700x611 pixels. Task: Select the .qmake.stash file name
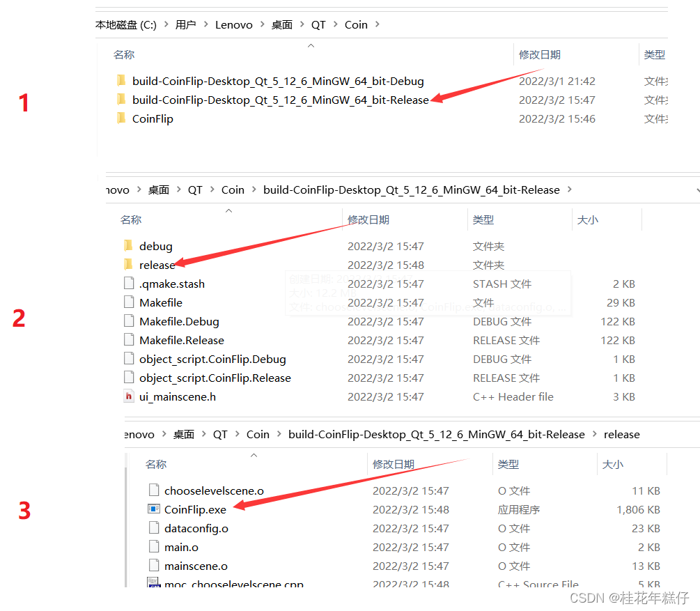pos(172,284)
